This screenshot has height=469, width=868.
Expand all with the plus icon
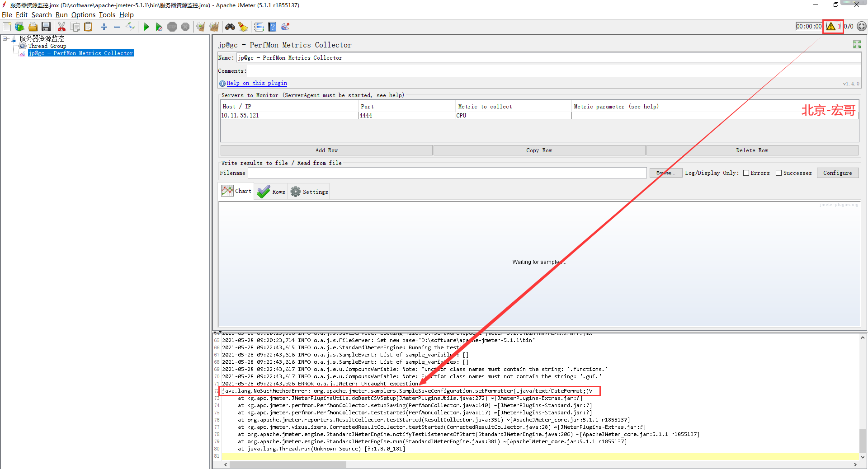(x=104, y=27)
